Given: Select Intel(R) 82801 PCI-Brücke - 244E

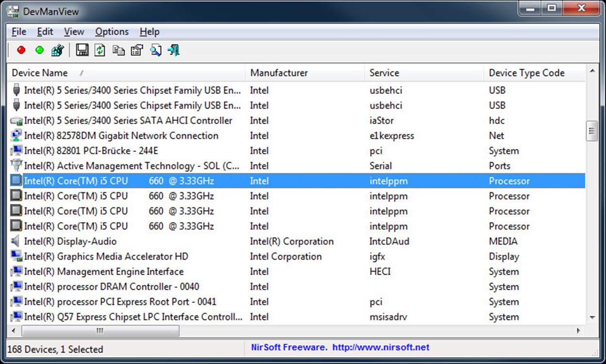Looking at the screenshot, I should tap(296, 151).
